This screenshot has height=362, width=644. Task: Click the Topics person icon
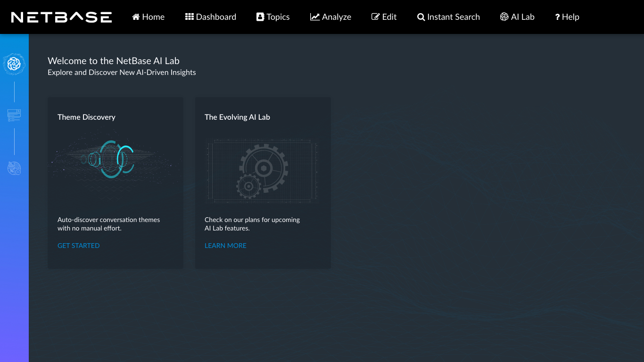tap(260, 17)
